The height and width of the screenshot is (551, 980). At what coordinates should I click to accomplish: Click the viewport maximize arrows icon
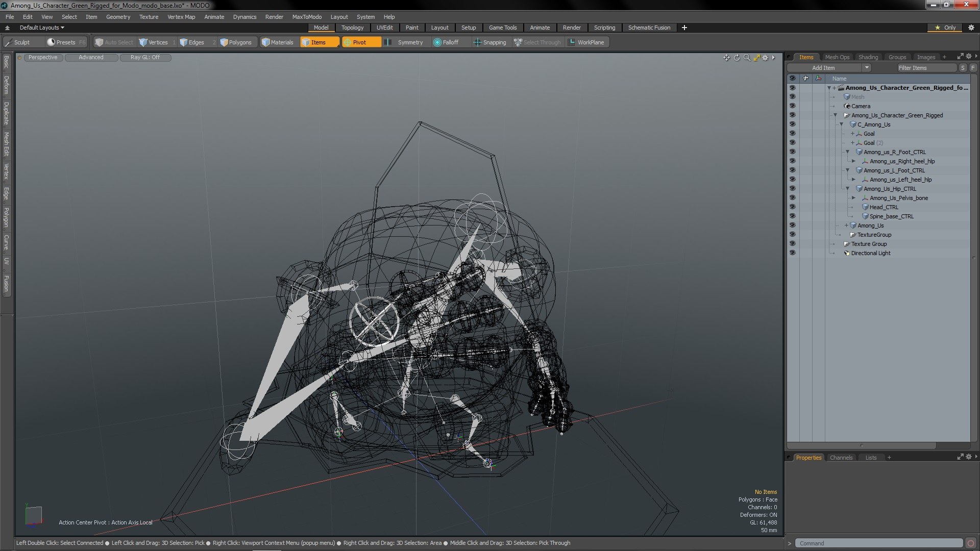(756, 58)
